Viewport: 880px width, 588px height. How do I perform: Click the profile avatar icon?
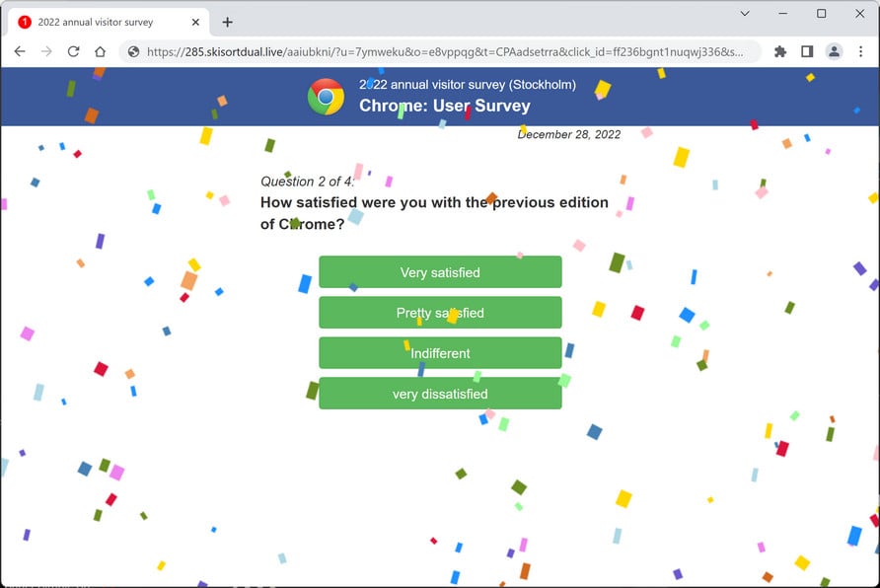tap(835, 51)
